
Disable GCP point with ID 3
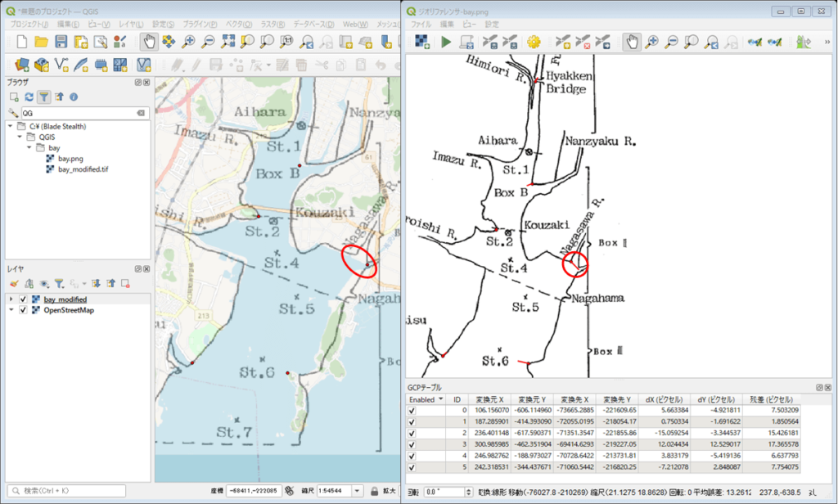[x=412, y=444]
